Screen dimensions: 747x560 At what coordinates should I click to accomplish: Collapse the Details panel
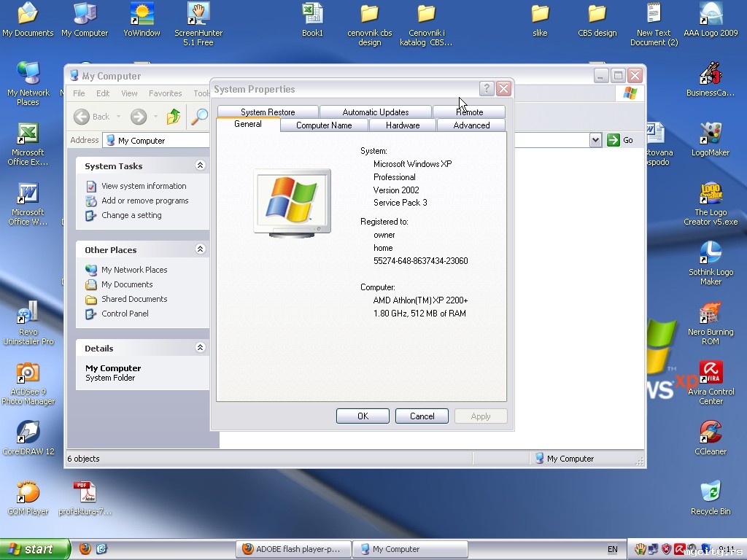pos(200,348)
